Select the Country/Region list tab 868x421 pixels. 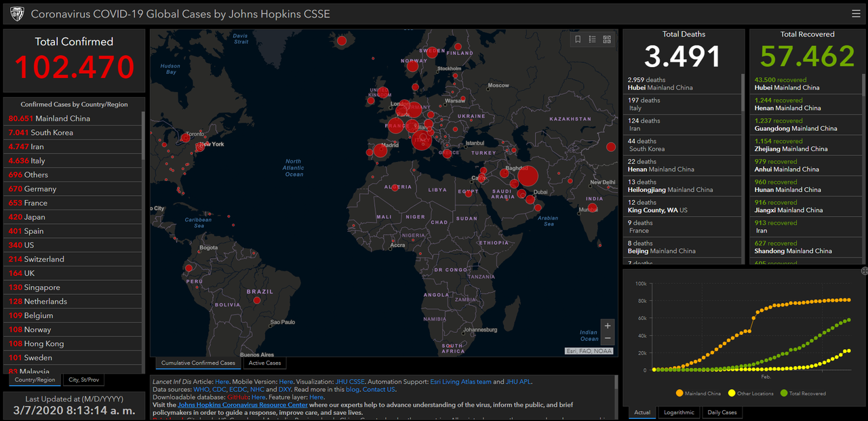click(x=35, y=380)
